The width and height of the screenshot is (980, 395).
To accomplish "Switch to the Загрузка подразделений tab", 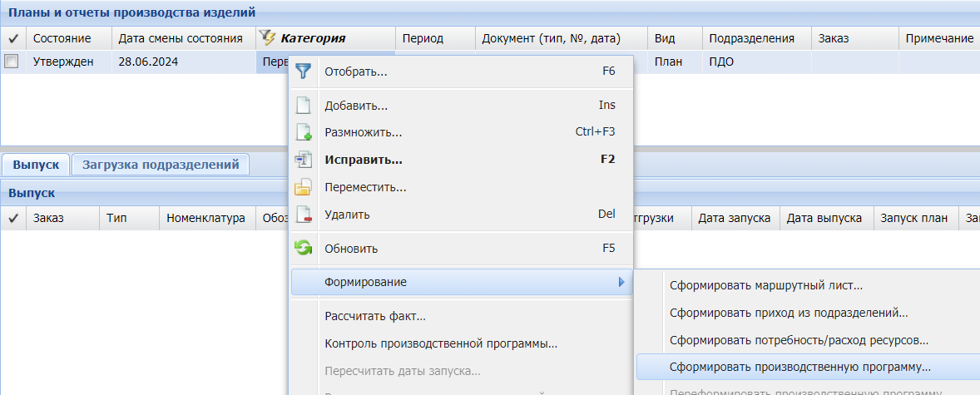I will pyautogui.click(x=161, y=165).
